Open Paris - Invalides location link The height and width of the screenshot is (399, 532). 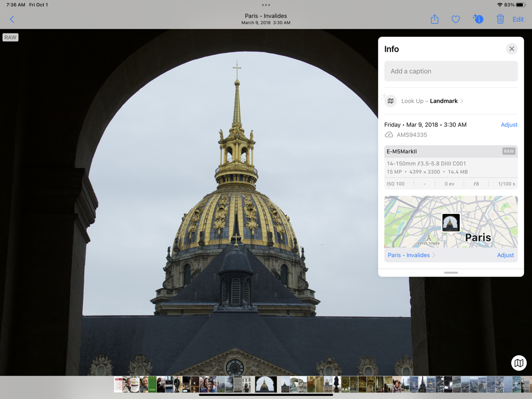tap(409, 255)
